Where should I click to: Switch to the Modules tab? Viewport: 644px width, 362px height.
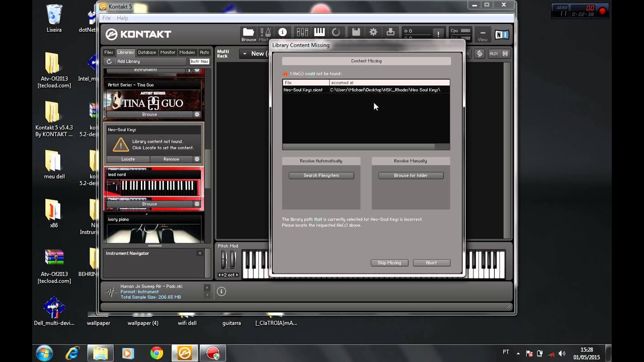point(187,52)
